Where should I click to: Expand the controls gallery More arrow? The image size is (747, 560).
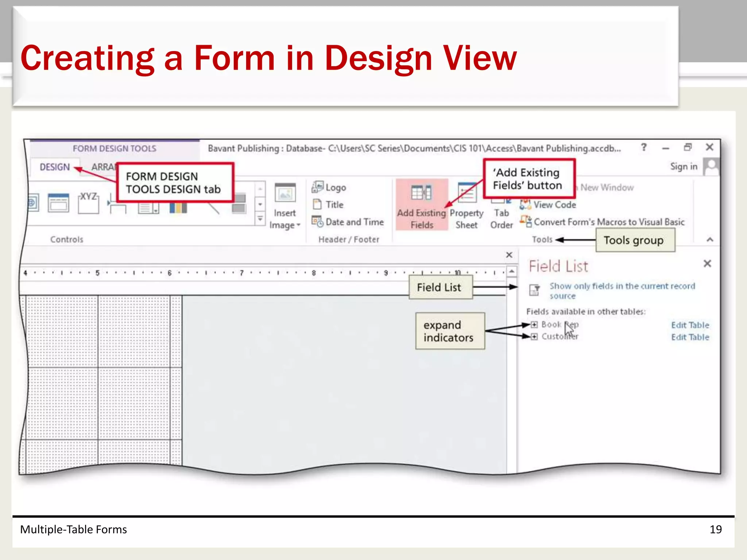[260, 219]
